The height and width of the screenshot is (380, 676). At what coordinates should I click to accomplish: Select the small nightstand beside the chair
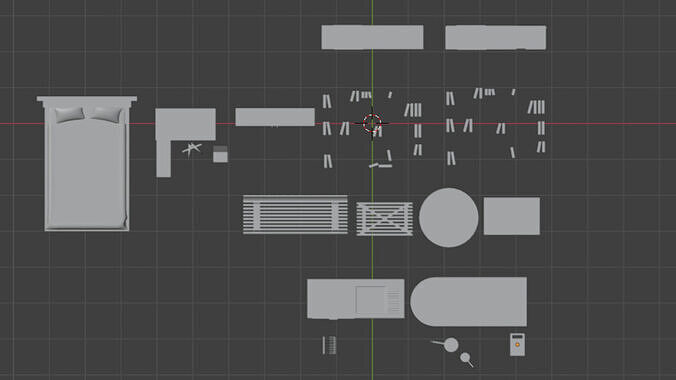[x=220, y=154]
